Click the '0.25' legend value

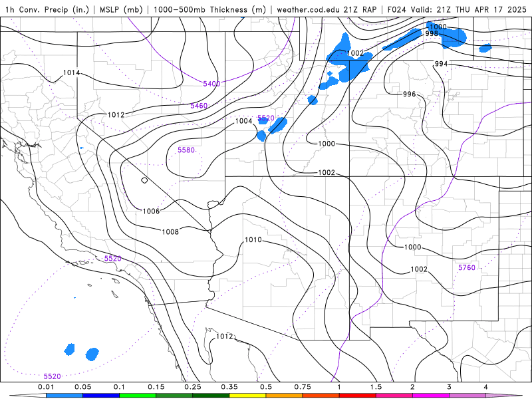(x=193, y=387)
